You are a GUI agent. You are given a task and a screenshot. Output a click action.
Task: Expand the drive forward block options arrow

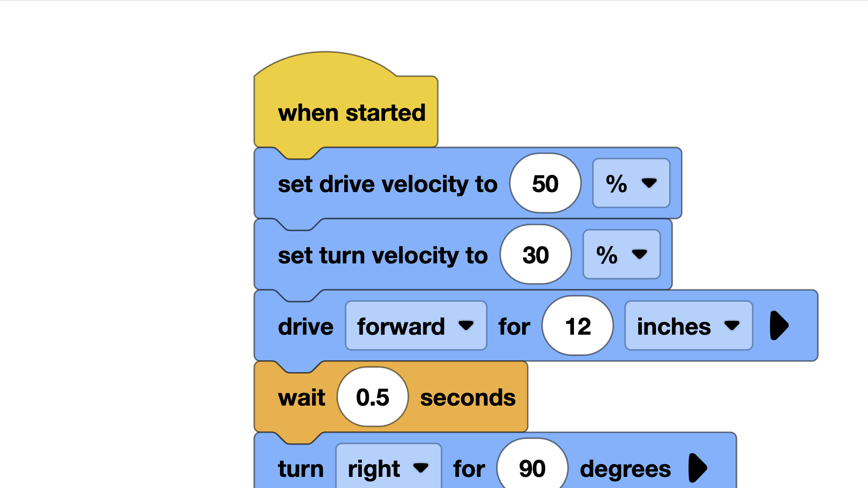[779, 326]
